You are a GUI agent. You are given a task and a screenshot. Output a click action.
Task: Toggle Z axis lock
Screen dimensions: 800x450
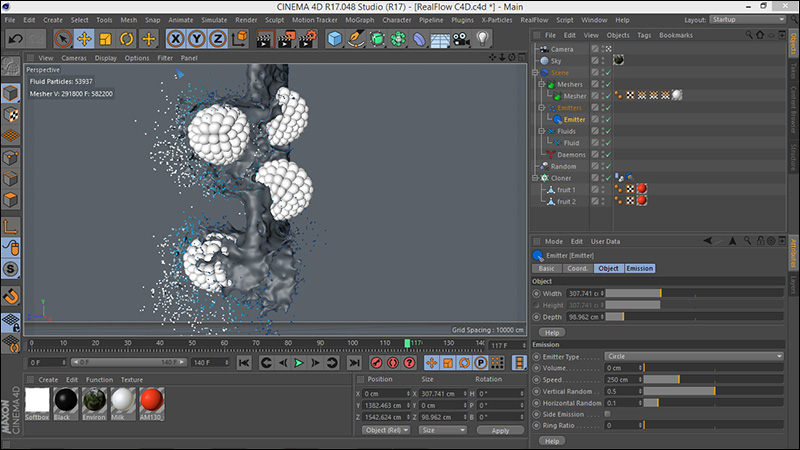click(x=218, y=39)
